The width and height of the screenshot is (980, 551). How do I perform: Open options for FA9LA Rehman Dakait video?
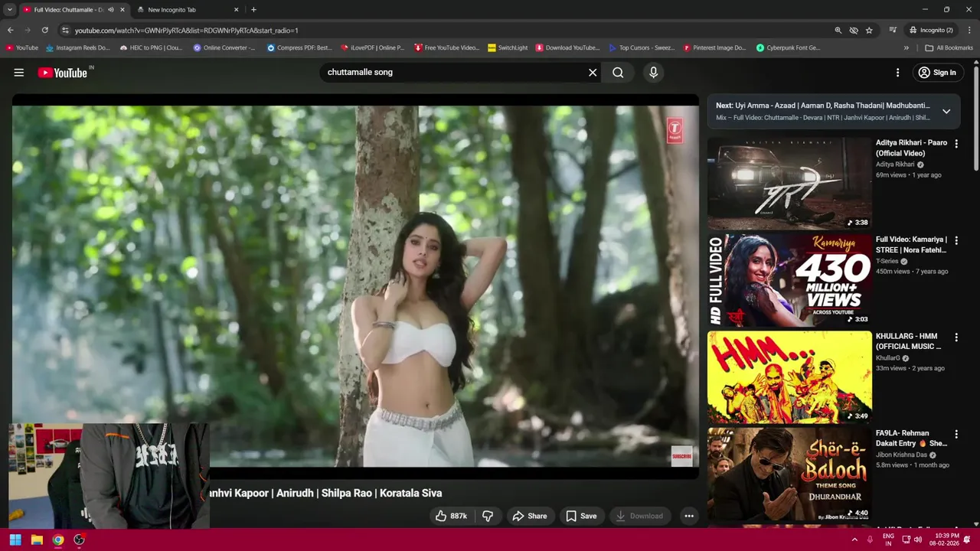pyautogui.click(x=955, y=434)
